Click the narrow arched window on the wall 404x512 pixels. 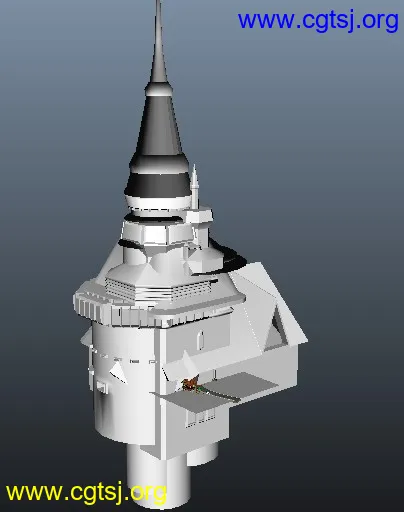tap(201, 340)
